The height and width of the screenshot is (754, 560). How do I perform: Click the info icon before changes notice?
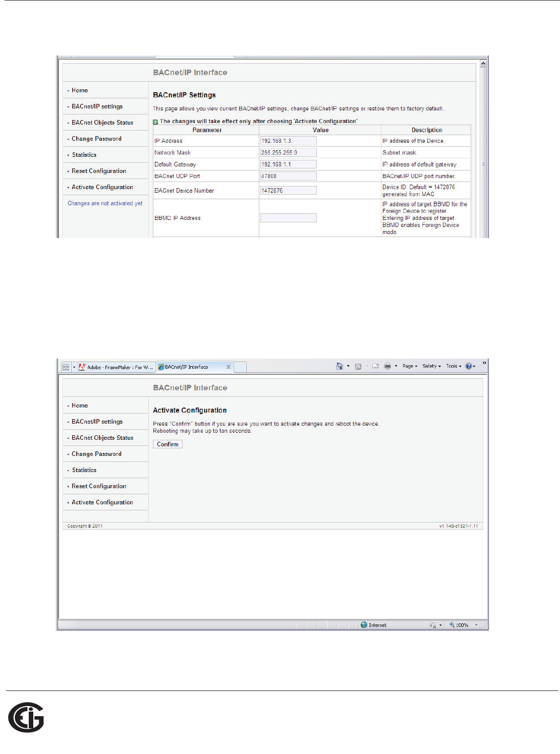coord(155,122)
